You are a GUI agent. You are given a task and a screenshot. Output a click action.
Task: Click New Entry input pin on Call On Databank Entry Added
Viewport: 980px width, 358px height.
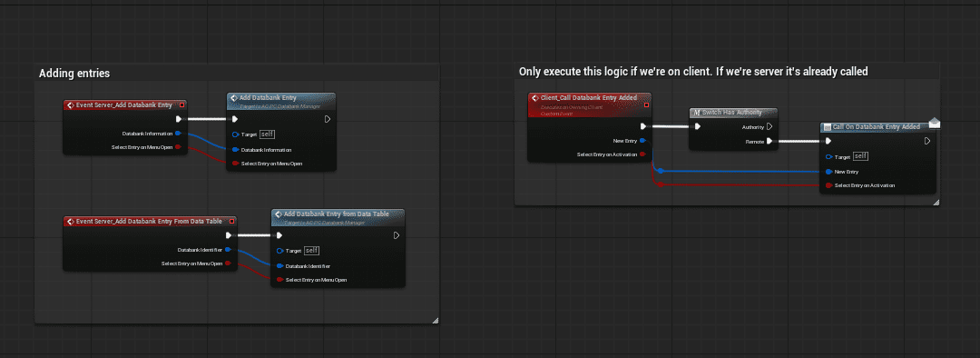tap(828, 172)
